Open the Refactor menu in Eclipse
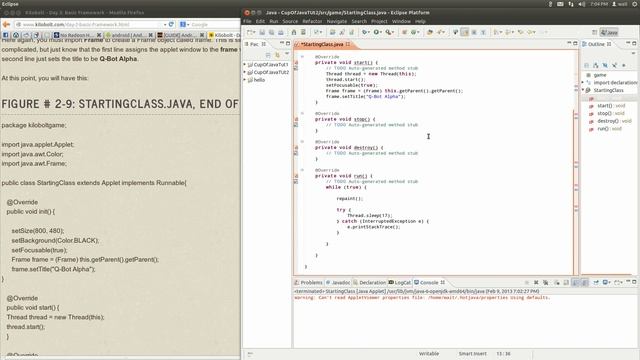640x360 pixels. click(312, 21)
